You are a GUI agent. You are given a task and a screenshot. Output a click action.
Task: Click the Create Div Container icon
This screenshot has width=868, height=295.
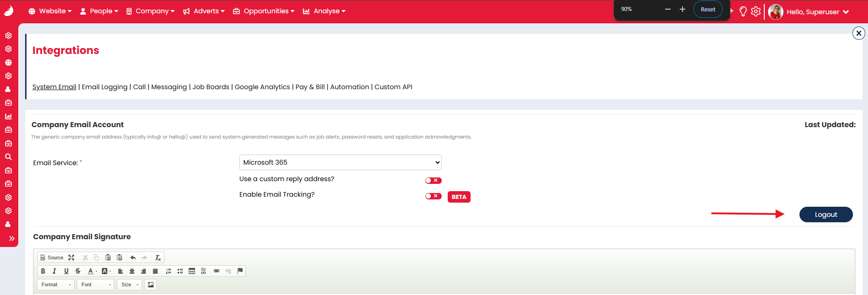(x=203, y=271)
